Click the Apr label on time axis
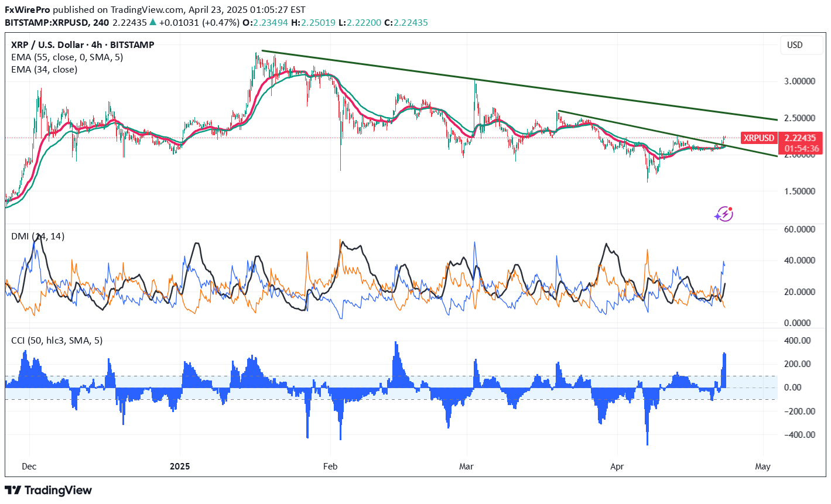831x504 pixels. point(617,467)
